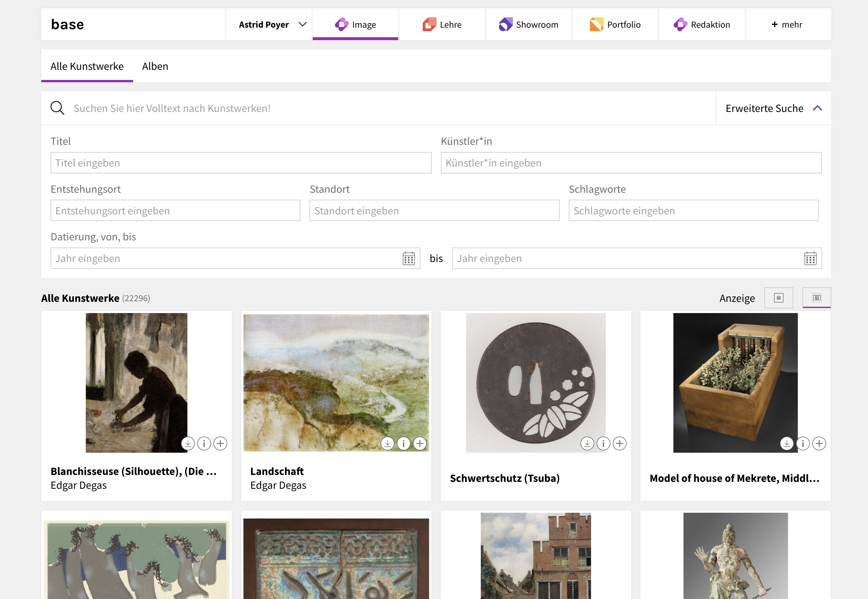Click the Standort eingeben field
Viewport: 868px width, 599px height.
pos(434,210)
